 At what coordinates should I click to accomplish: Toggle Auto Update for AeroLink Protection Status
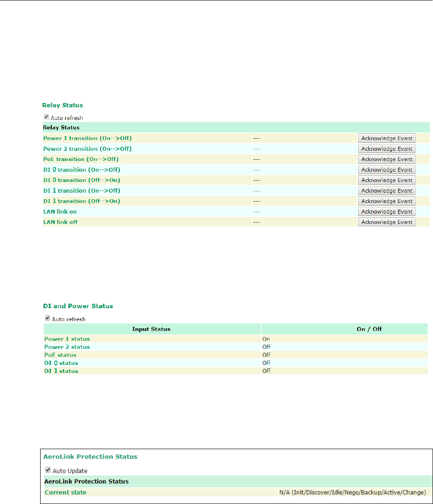point(48,470)
